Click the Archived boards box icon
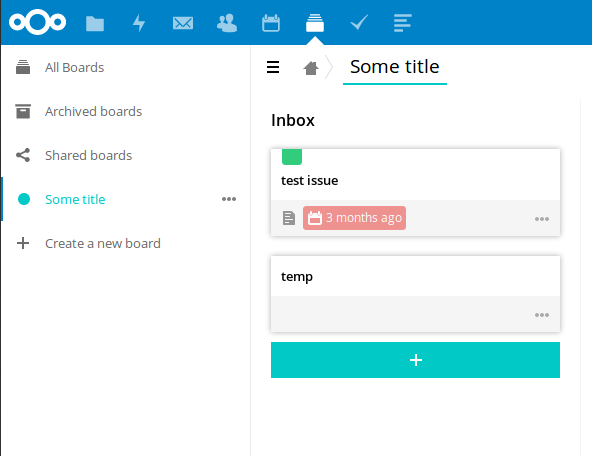Screen dimensions: 592x456 (23, 111)
